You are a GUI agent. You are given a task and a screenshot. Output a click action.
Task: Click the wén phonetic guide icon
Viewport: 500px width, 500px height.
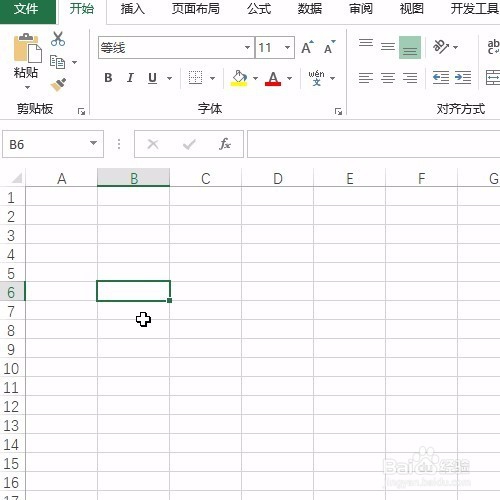[x=316, y=78]
